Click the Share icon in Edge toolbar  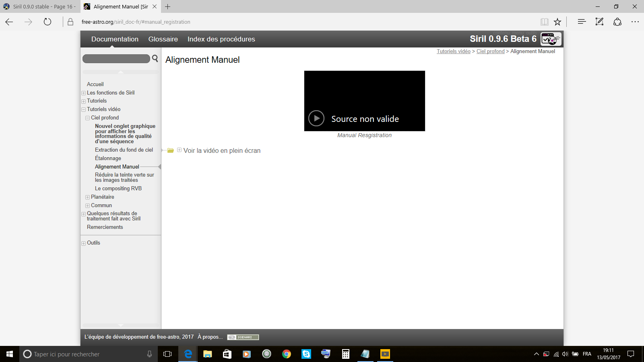[x=617, y=22]
